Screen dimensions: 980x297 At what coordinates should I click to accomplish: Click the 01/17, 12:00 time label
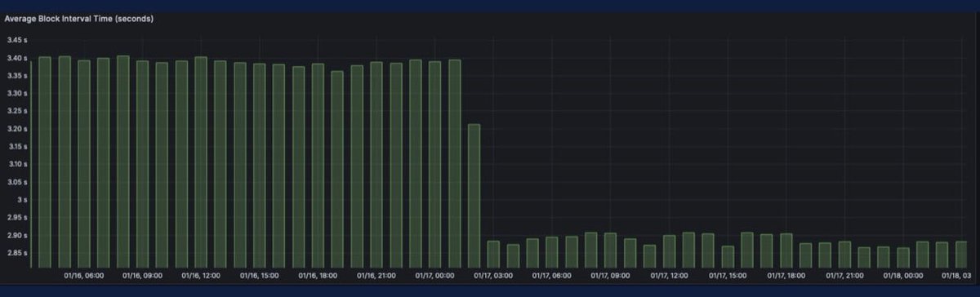(669, 276)
